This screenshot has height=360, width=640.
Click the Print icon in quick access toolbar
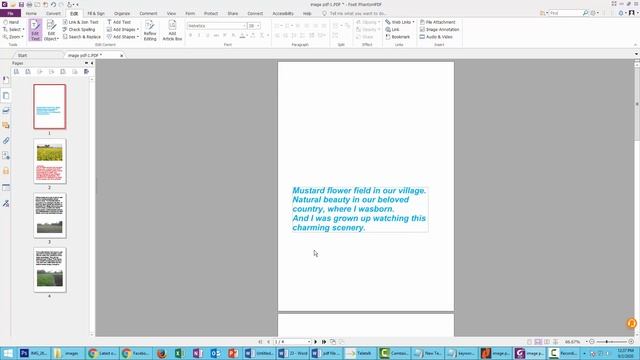(29, 4)
